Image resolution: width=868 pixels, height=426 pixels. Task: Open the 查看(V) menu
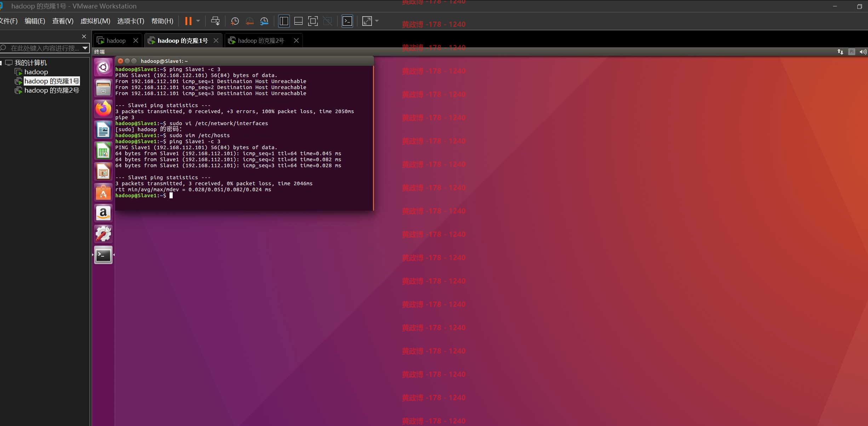point(63,21)
